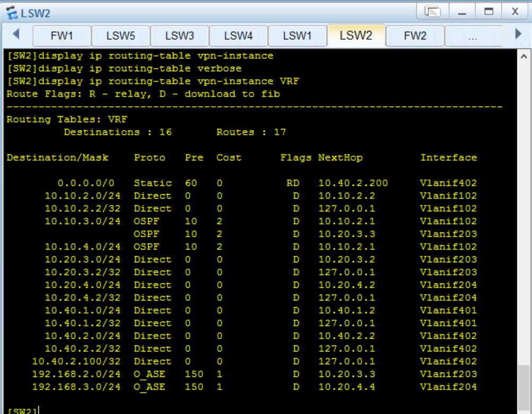Click the NextHop column header

coord(341,158)
